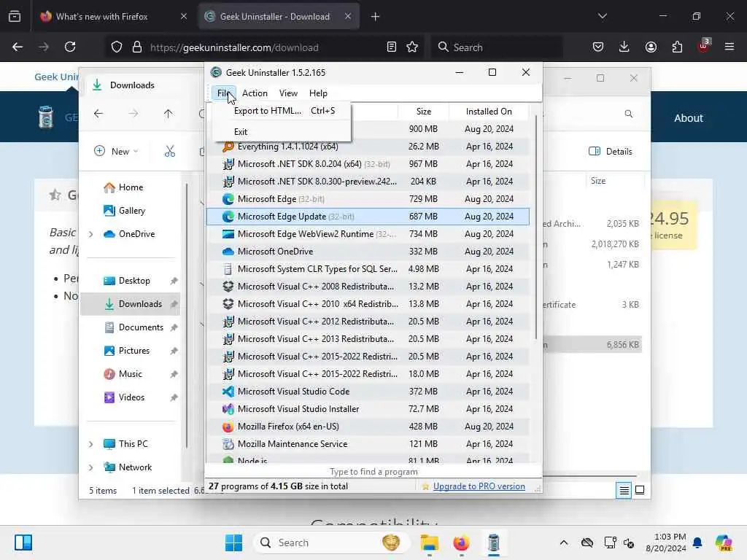Viewport: 747px width, 560px height.
Task: Open the File menu in Geek Uninstaller
Action: pos(223,93)
